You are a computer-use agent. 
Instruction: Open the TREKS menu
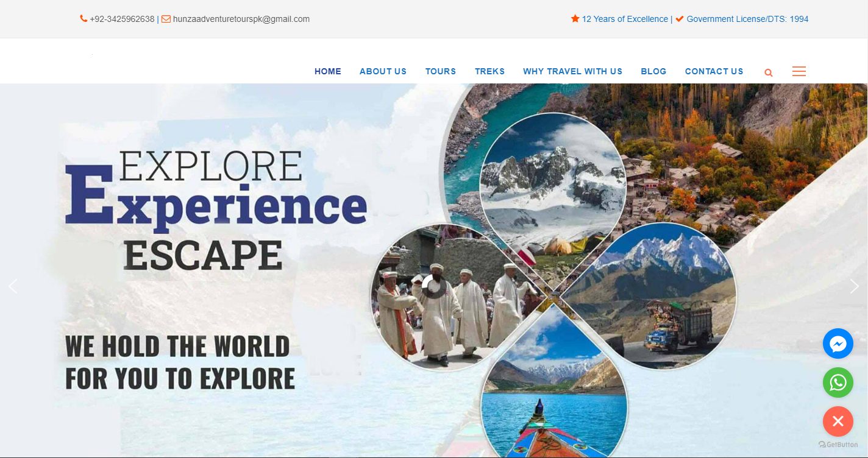coord(490,71)
